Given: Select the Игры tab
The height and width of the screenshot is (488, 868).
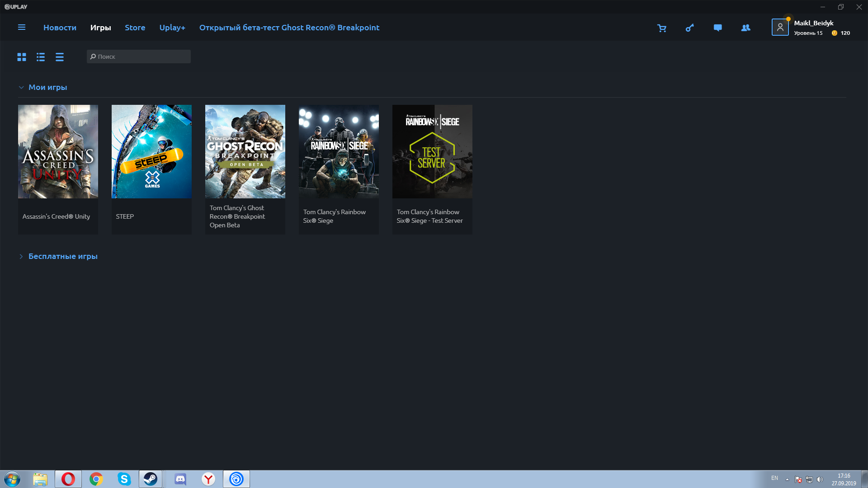Looking at the screenshot, I should (100, 28).
